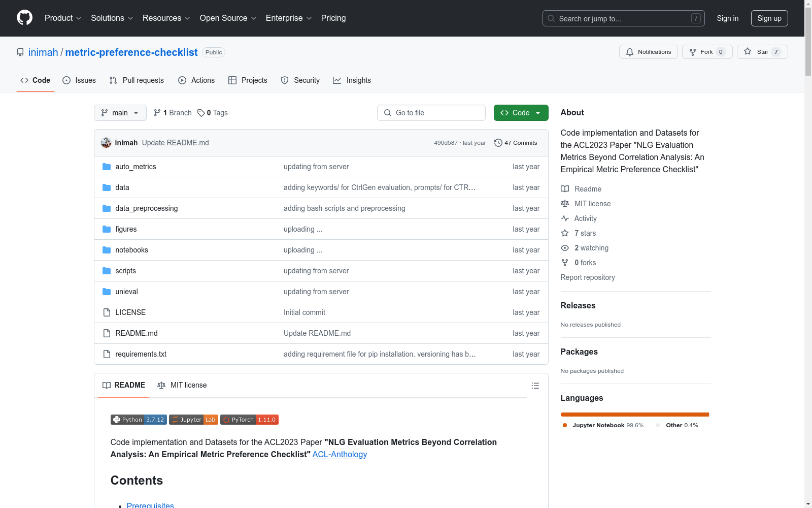Switch to the Issues tab
812x508 pixels.
79,80
